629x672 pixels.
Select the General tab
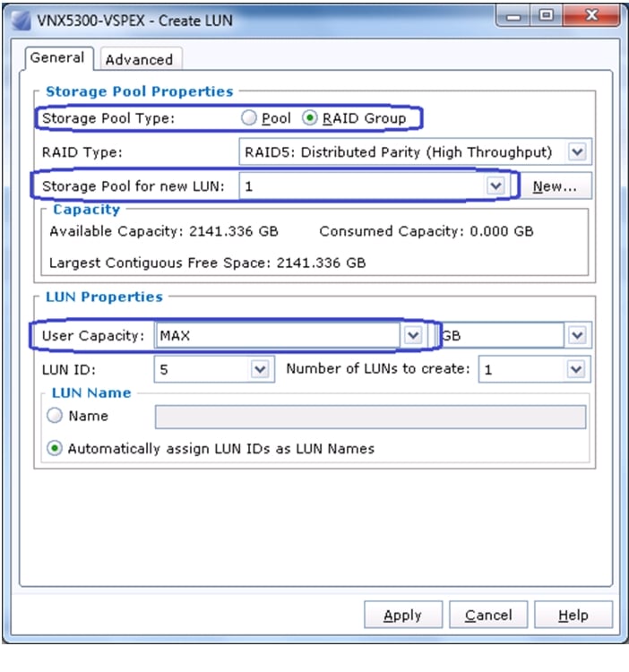coord(58,57)
